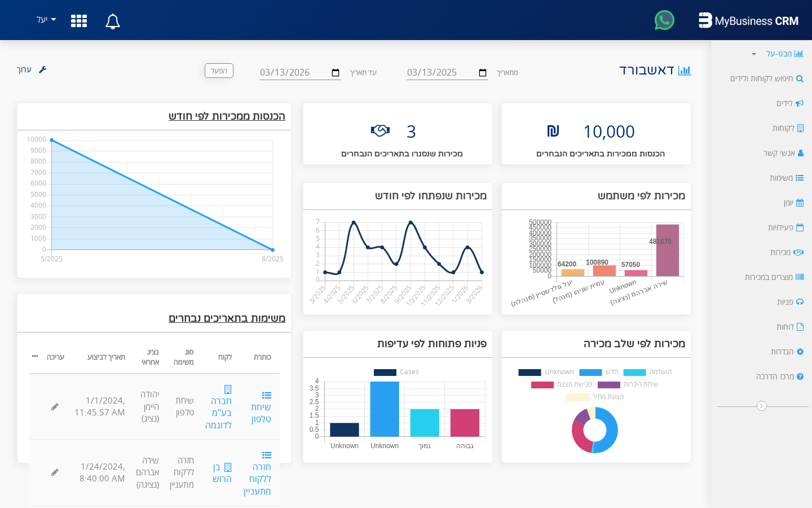Click the עד תאריך date input field
812x508 pixels.
293,72
